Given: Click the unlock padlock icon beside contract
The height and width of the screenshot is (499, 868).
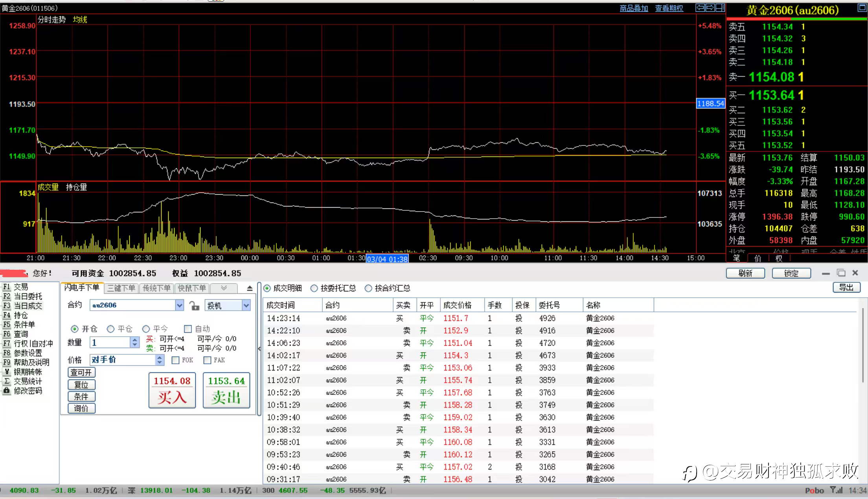Looking at the screenshot, I should click(x=194, y=306).
